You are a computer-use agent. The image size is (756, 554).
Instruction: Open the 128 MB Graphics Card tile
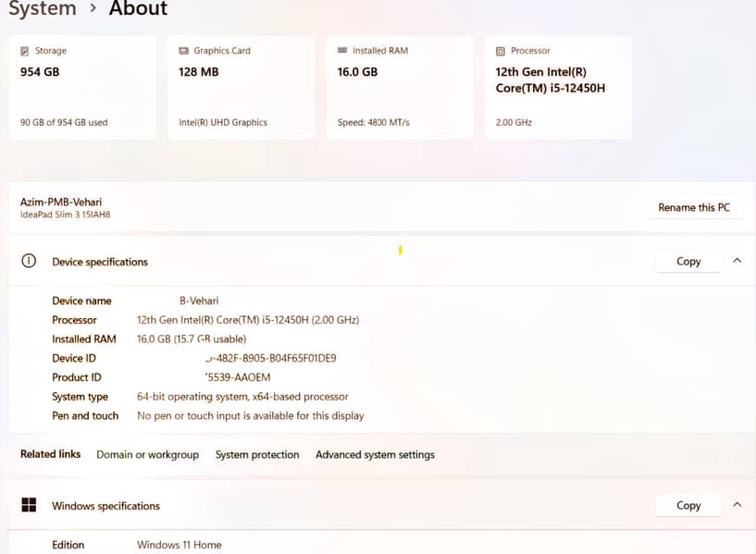[x=241, y=88]
